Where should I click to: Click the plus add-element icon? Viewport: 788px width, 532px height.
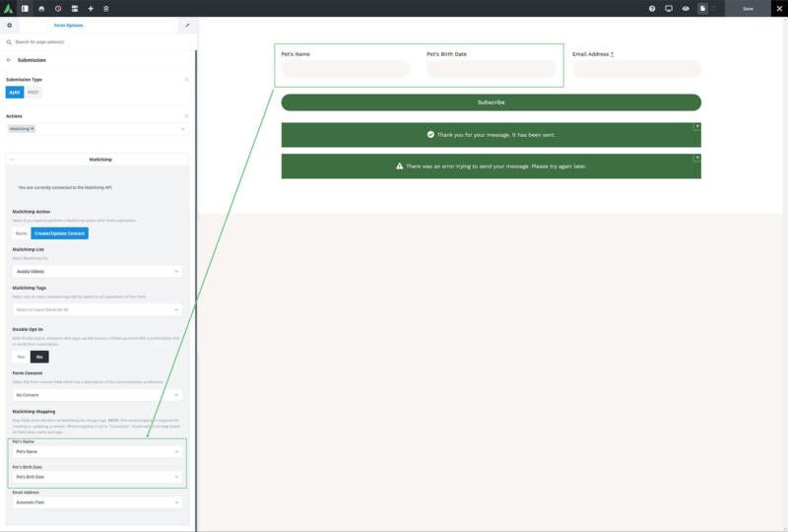[91, 9]
